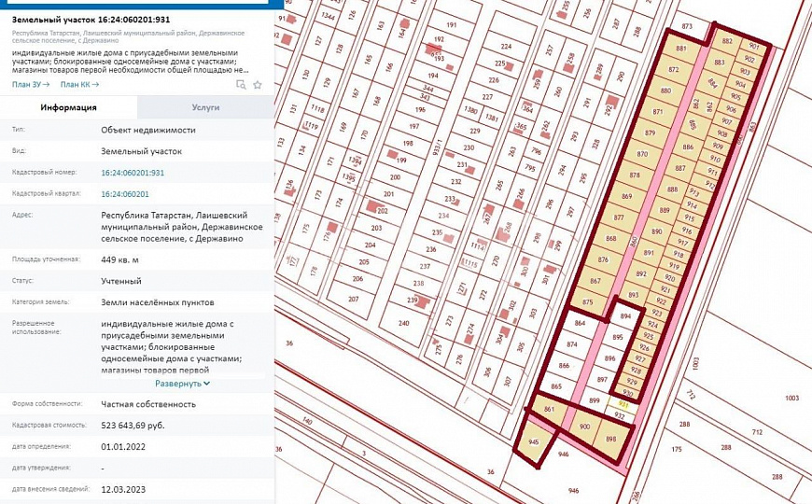
Task: Open cadastral quarter 16:24:060201 link
Action: pos(125,193)
